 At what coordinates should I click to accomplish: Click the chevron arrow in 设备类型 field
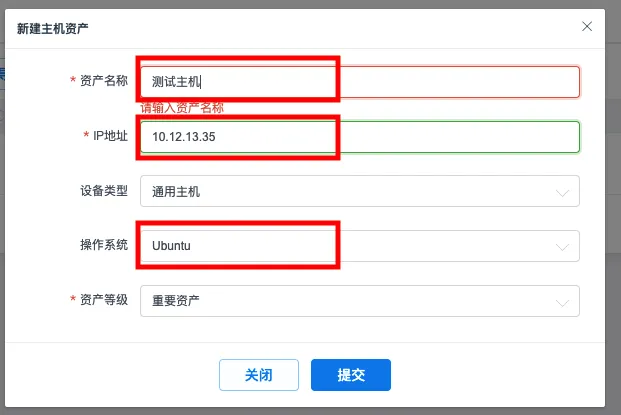point(563,191)
